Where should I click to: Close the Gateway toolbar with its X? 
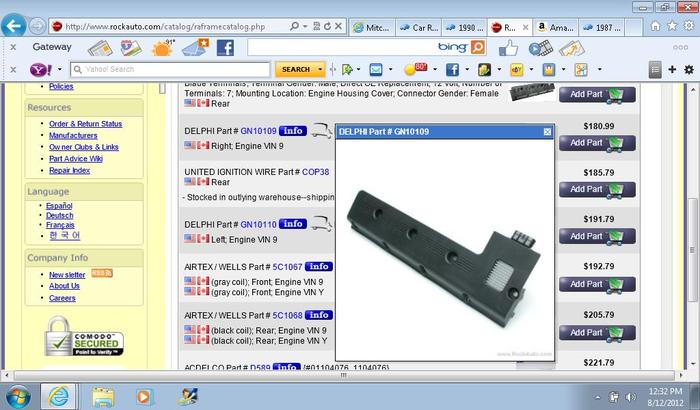pyautogui.click(x=13, y=47)
